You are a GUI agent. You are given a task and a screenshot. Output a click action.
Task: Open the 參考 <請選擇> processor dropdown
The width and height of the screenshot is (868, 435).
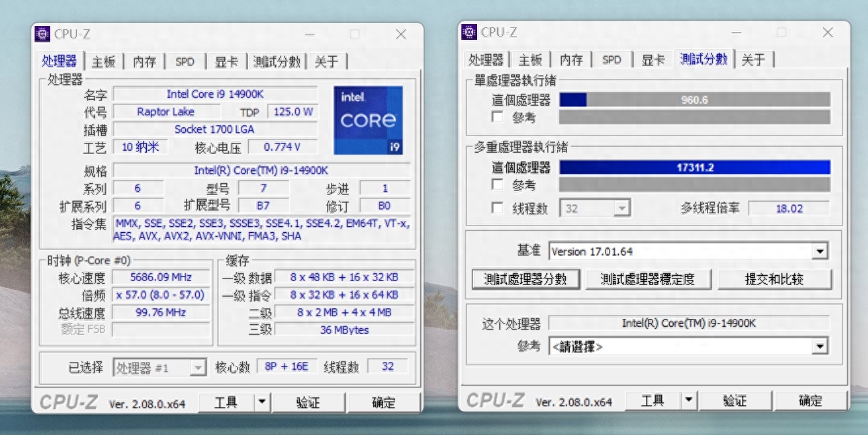[x=689, y=346]
